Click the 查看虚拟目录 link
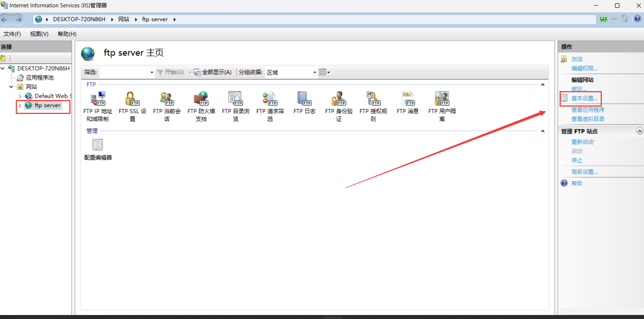This screenshot has height=319, width=644. pos(588,119)
